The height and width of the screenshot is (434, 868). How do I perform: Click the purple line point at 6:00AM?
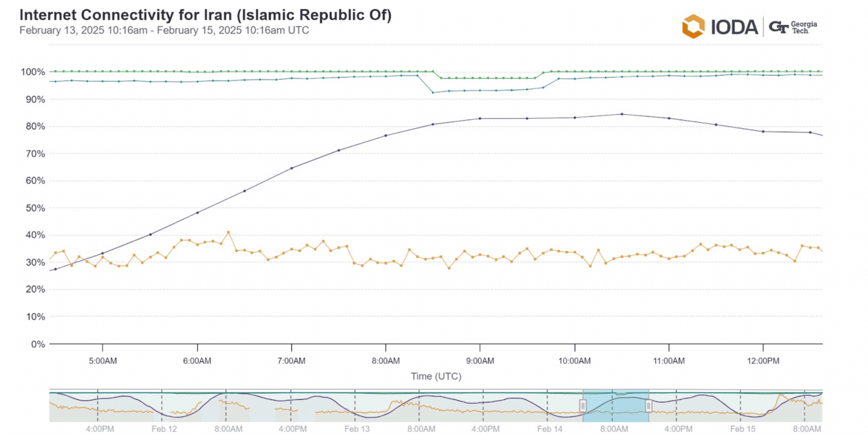197,213
